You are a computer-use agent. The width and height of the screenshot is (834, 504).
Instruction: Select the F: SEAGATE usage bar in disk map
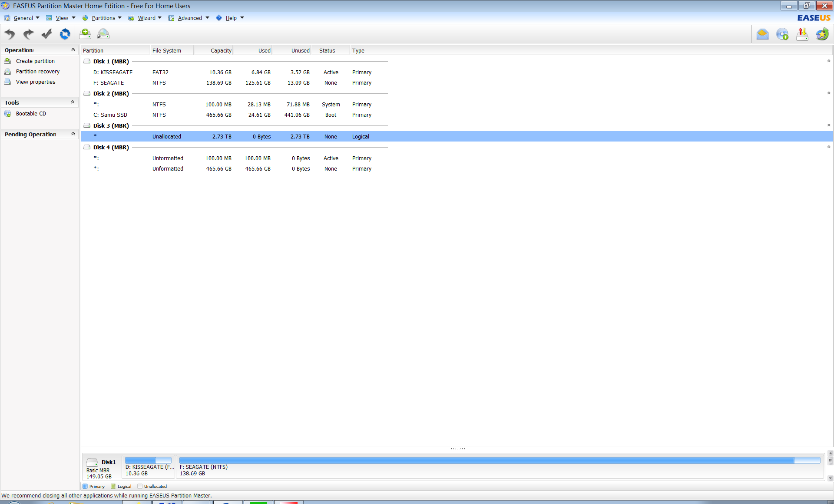click(500, 460)
